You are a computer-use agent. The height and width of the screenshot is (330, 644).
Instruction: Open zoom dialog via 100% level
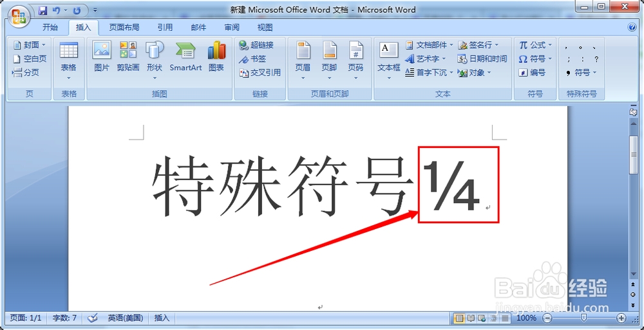pyautogui.click(x=526, y=318)
